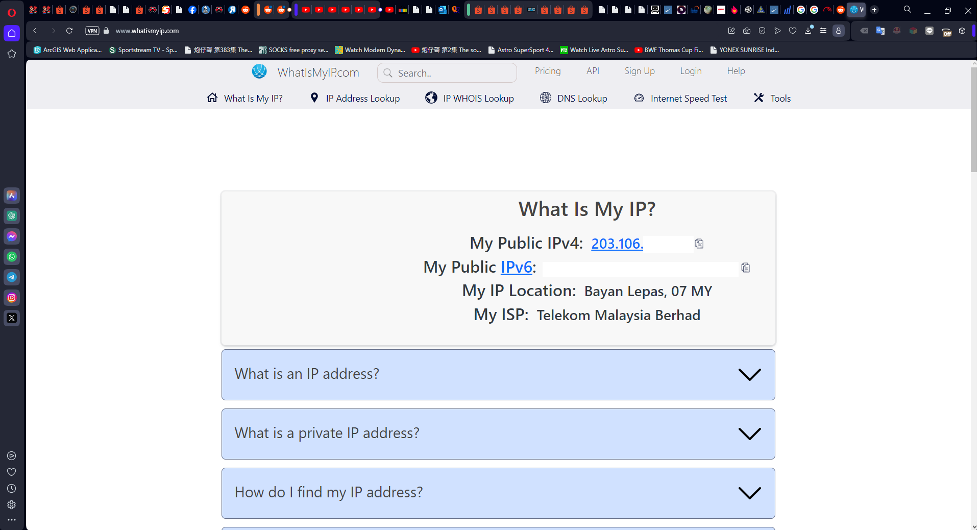980x530 pixels.
Task: Copy the public IPv6 address
Action: (746, 268)
